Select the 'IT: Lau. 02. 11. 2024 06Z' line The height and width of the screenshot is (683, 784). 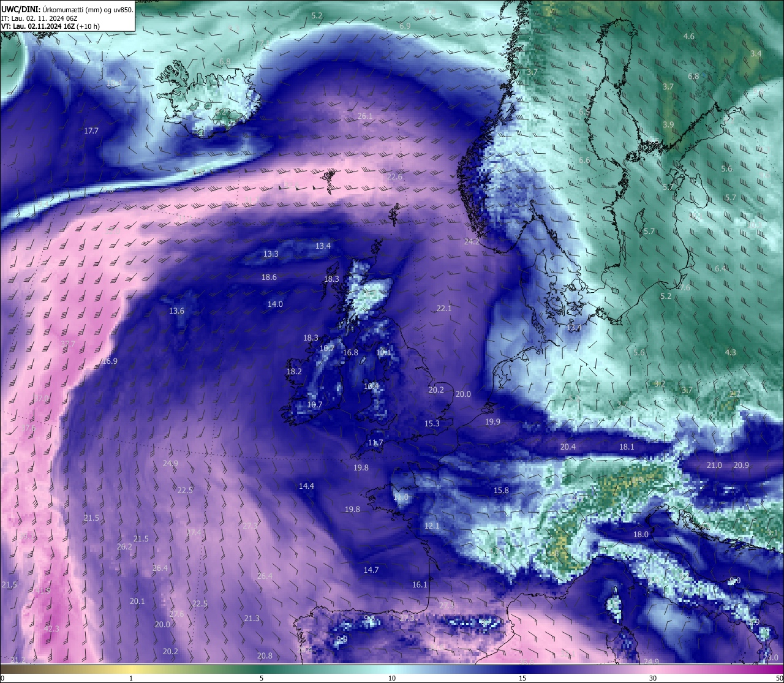coord(39,18)
